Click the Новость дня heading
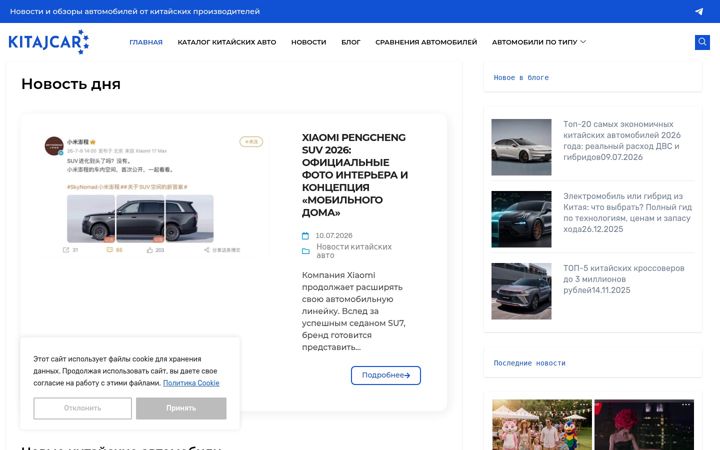The width and height of the screenshot is (720, 450). (71, 84)
